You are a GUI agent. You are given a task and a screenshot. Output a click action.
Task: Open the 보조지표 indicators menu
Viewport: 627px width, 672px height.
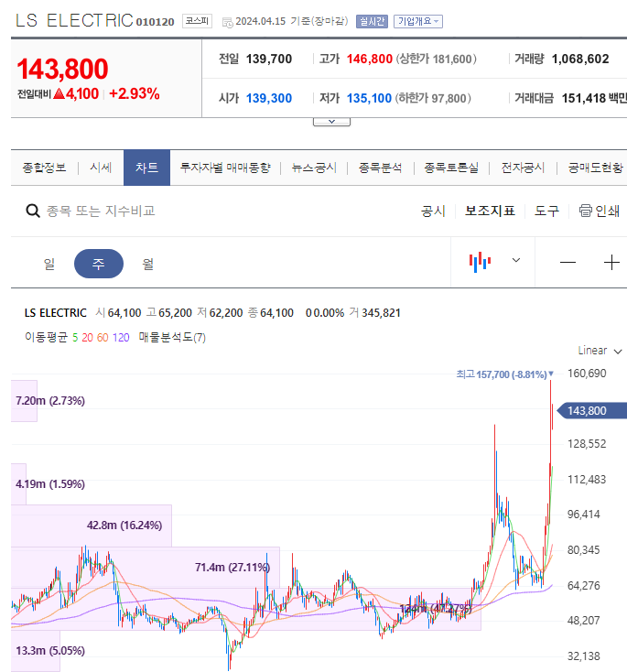click(x=490, y=211)
